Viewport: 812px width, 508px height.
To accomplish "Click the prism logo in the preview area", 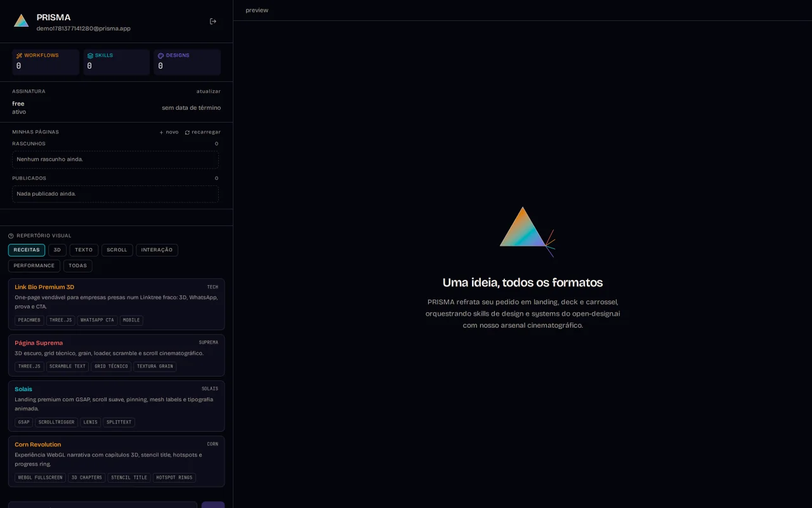I will tap(527, 231).
